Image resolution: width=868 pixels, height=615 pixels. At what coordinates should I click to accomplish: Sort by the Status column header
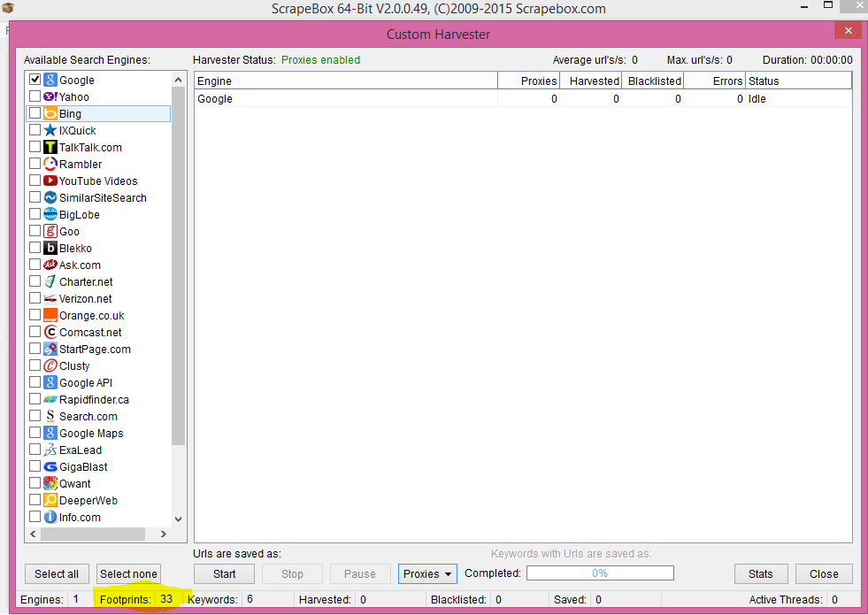tap(799, 81)
